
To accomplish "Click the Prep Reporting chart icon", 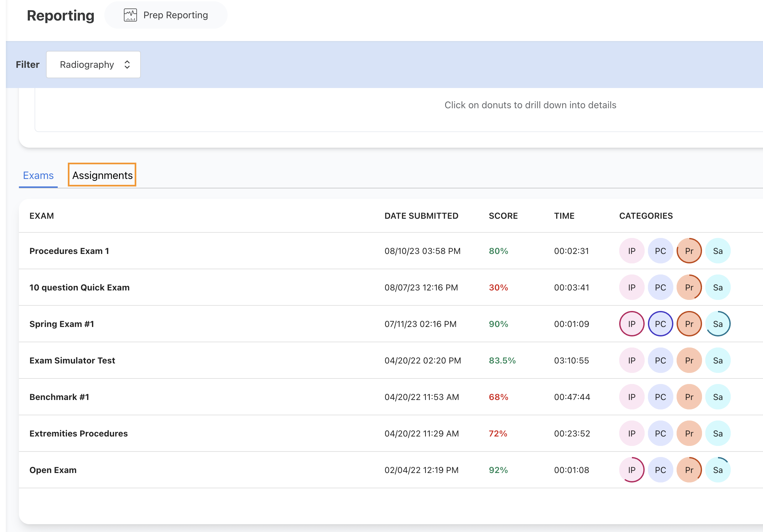I will (130, 15).
